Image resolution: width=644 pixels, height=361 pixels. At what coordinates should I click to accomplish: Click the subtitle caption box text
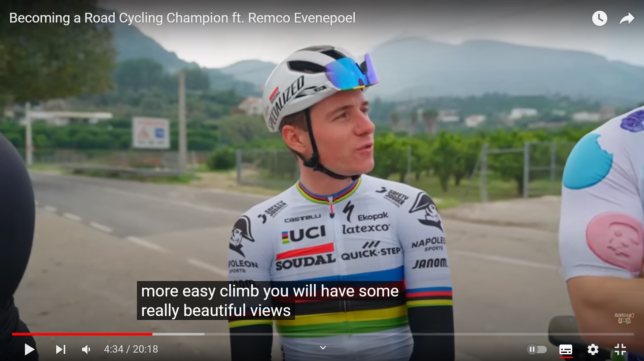(270, 300)
